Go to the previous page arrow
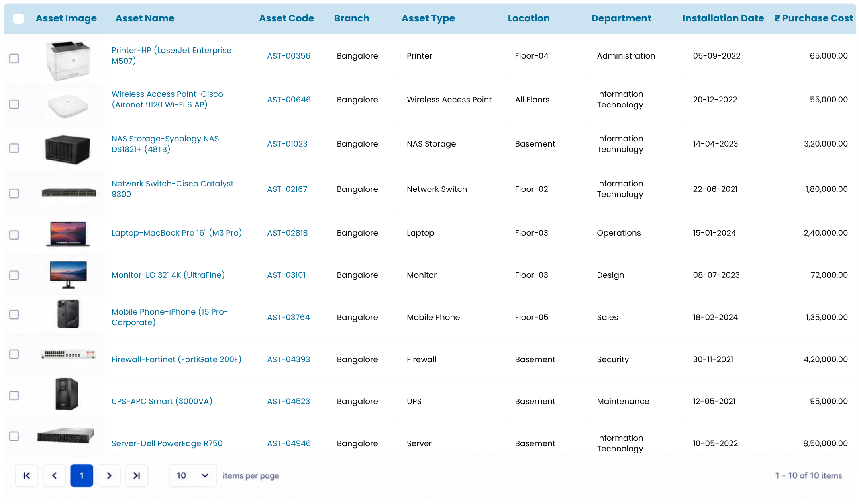The image size is (859, 504). [54, 475]
